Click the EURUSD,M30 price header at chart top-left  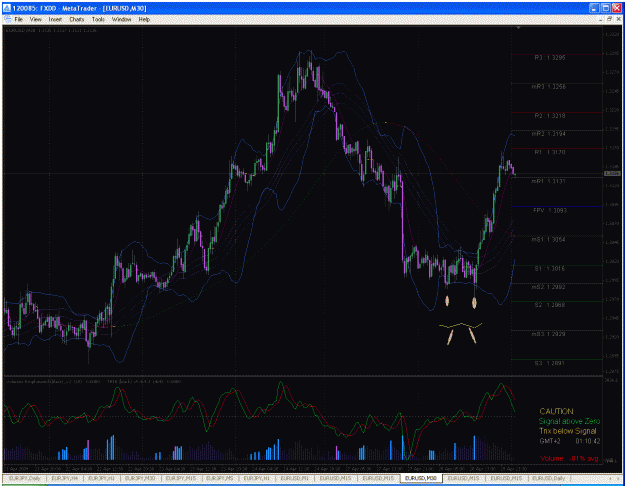51,30
